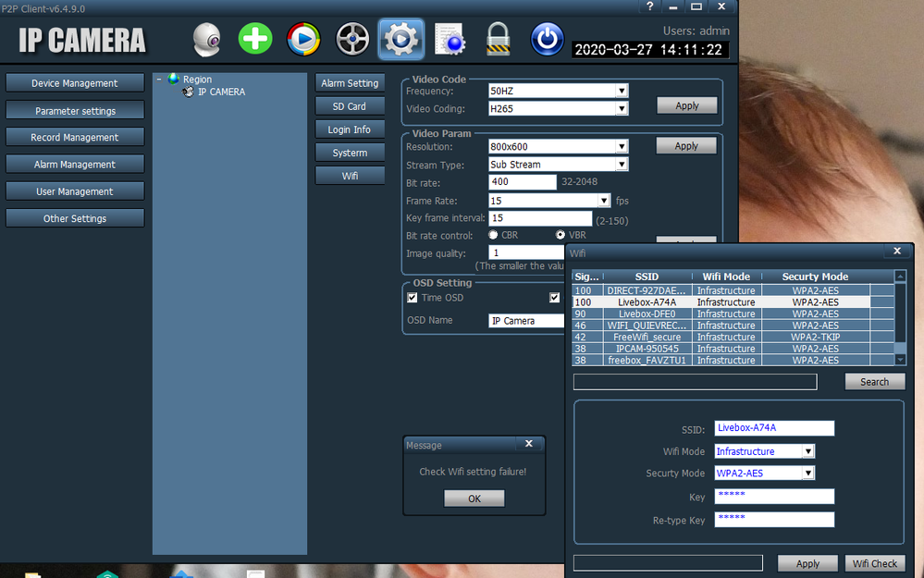Select the CBR bit rate control
Viewport: 924px width, 578px height.
tap(493, 235)
